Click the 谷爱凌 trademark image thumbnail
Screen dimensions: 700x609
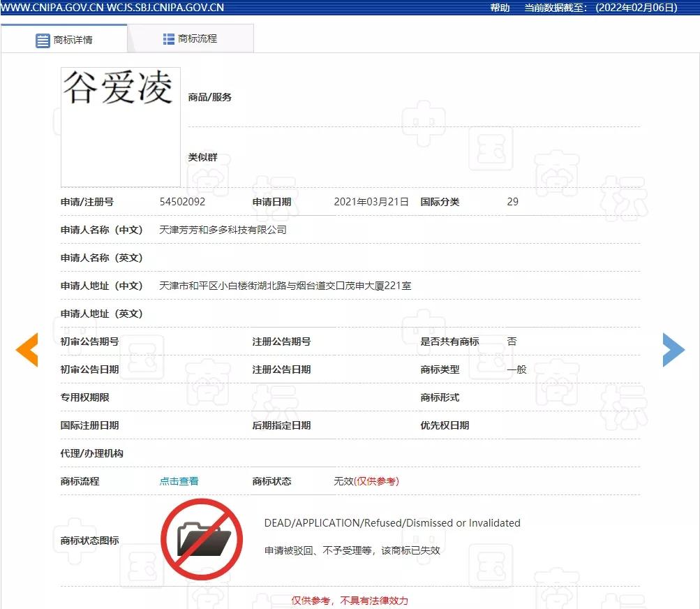pos(121,127)
